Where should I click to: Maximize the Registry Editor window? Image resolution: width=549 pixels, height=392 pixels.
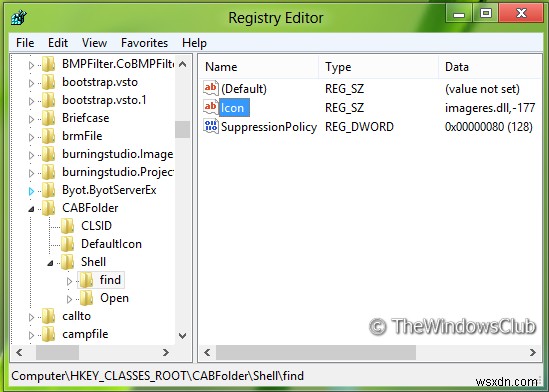pos(485,14)
